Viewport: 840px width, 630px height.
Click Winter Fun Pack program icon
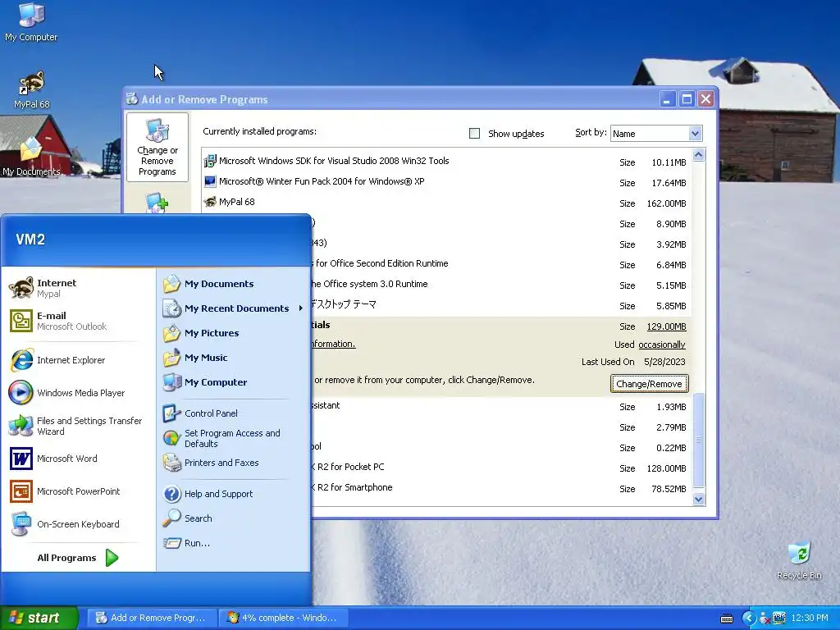(x=210, y=181)
